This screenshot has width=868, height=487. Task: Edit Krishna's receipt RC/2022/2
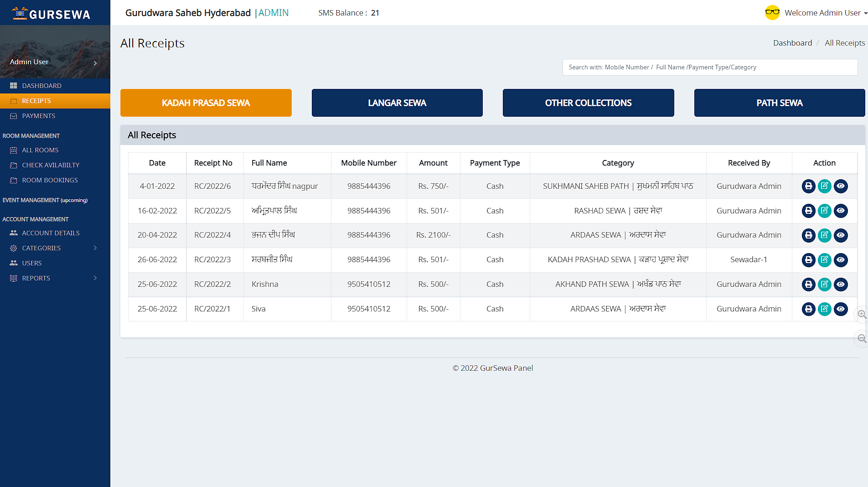point(824,285)
